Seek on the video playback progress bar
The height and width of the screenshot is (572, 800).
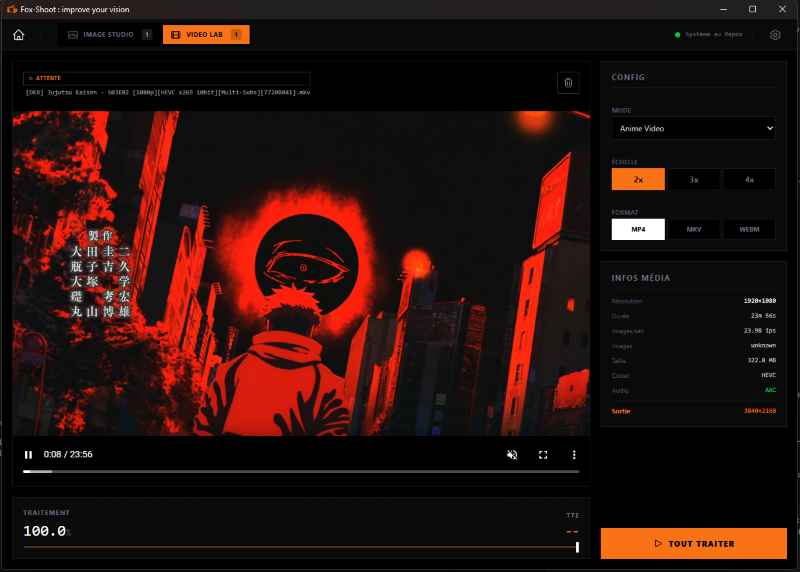[300, 471]
